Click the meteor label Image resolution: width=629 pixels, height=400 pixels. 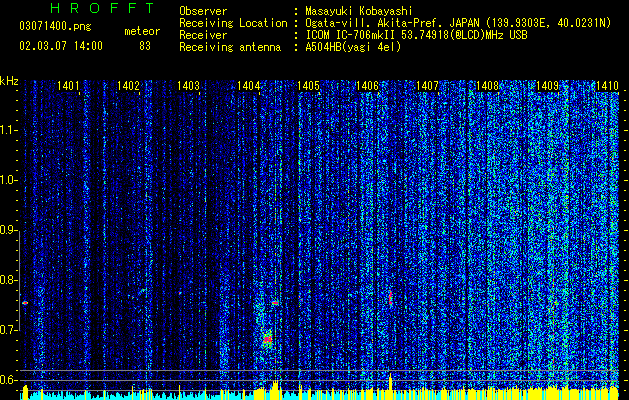tap(142, 32)
